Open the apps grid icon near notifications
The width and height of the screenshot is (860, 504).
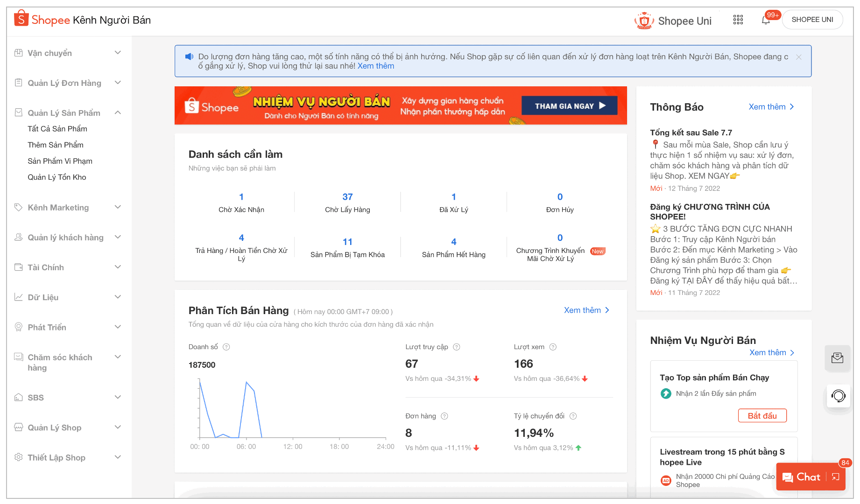(x=738, y=20)
